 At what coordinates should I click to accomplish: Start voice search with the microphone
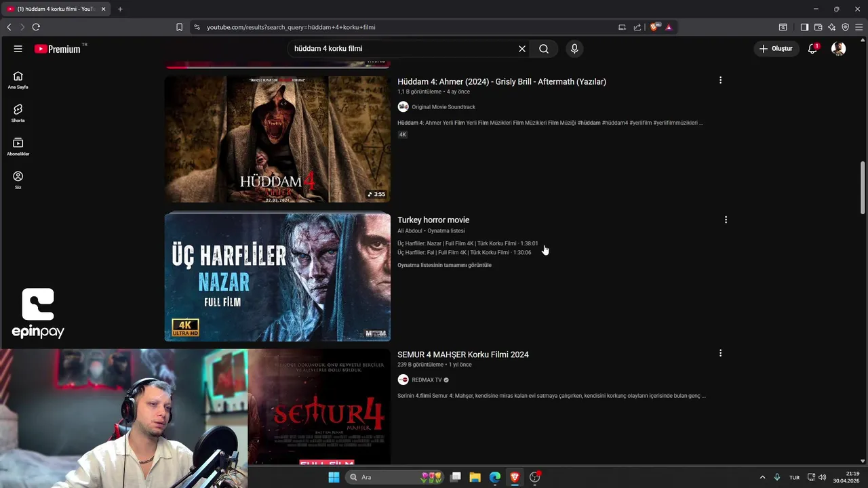[574, 49]
